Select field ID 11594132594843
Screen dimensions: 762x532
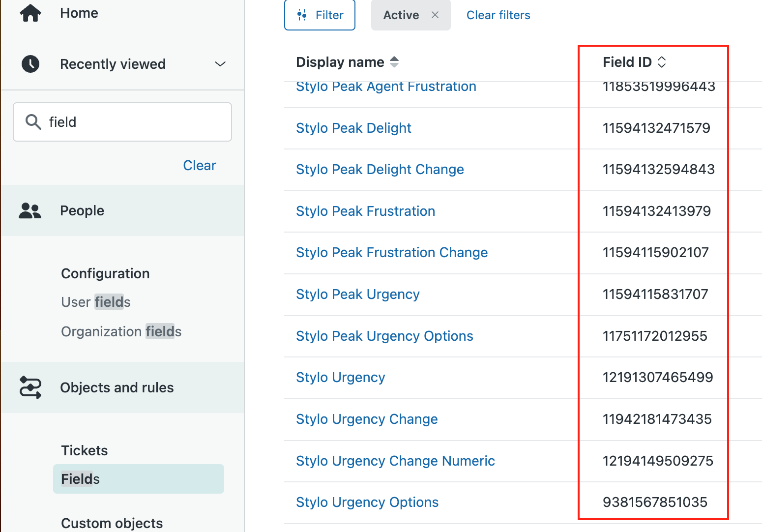[659, 169]
